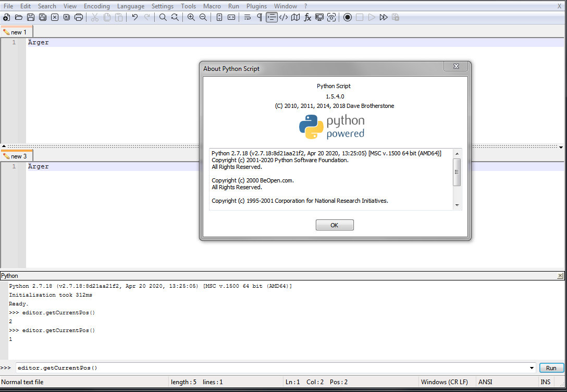Screen dimensions: 567x392
Task: Open a file using folder icon
Action: click(x=19, y=17)
